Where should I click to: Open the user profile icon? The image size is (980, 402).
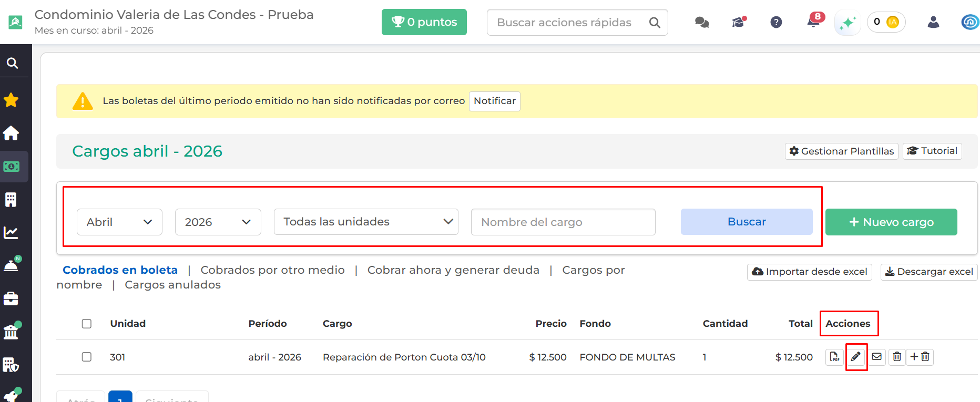pyautogui.click(x=933, y=22)
